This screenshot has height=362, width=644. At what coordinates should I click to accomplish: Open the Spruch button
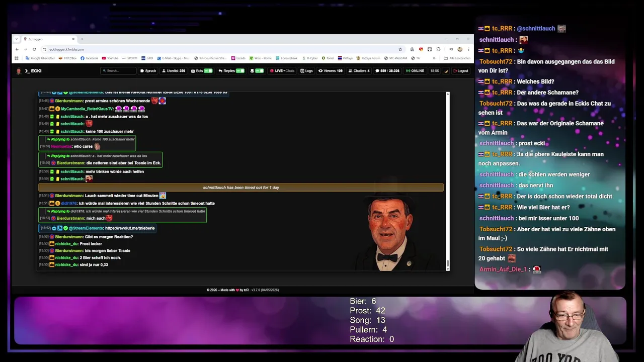pos(148,71)
